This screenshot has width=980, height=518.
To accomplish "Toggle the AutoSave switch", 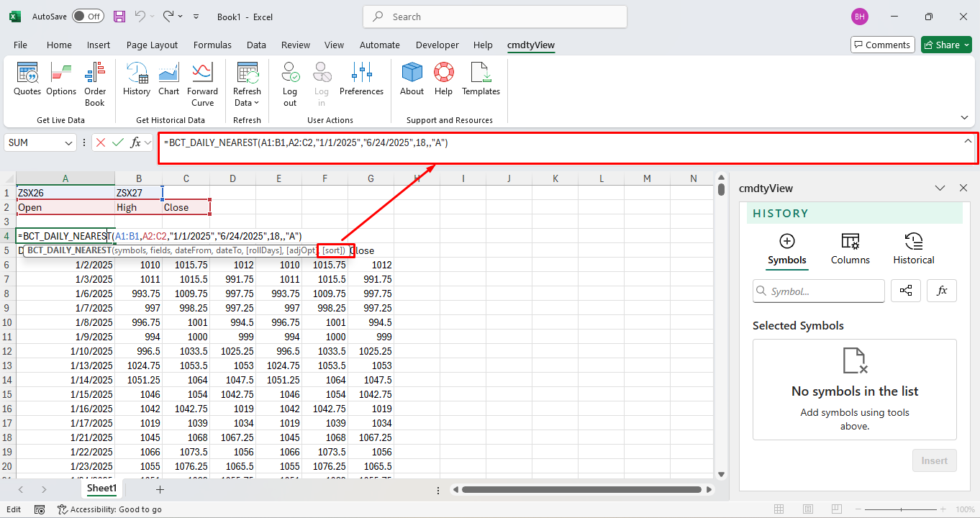I will point(88,16).
